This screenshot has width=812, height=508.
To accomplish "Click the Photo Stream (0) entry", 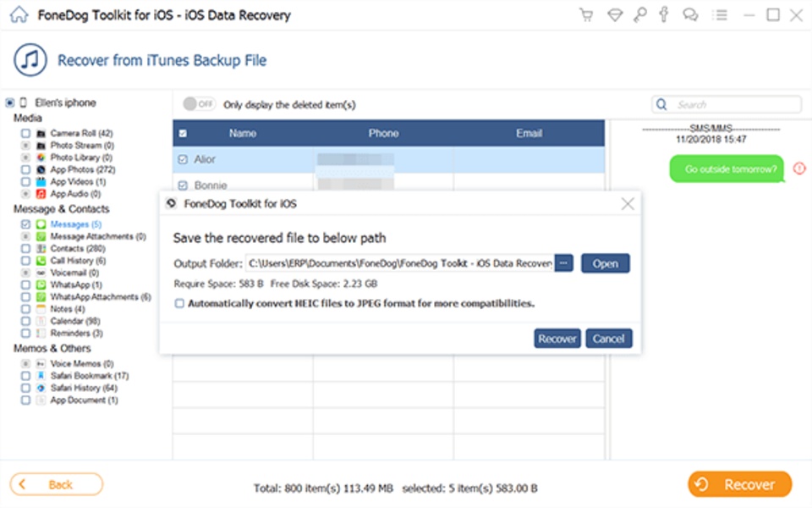I will pyautogui.click(x=82, y=145).
